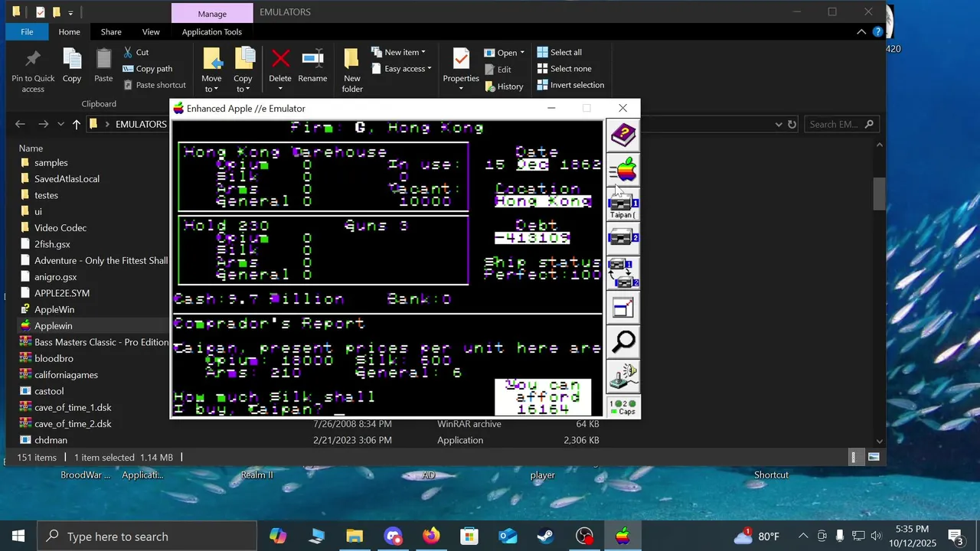Click the taskbar search box
The image size is (980, 551).
[147, 536]
